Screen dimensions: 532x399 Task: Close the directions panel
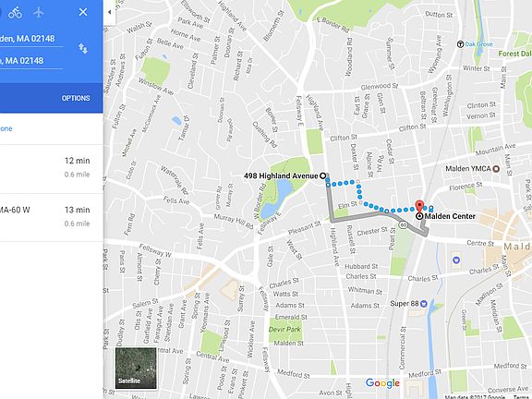83,12
